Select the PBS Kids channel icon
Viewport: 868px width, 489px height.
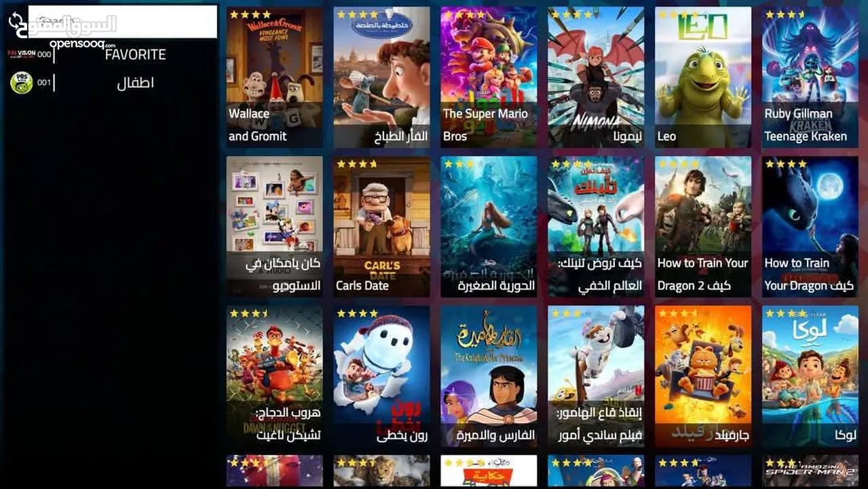21,83
